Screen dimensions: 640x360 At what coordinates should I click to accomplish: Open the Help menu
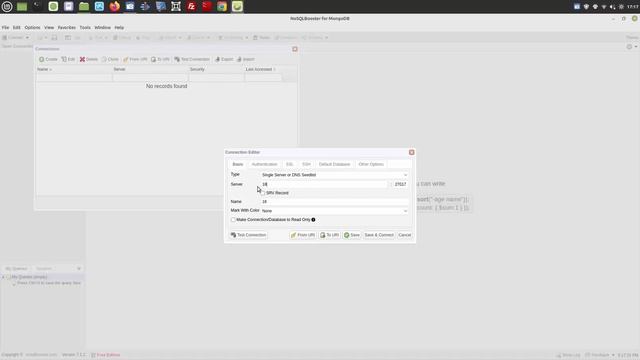[119, 27]
